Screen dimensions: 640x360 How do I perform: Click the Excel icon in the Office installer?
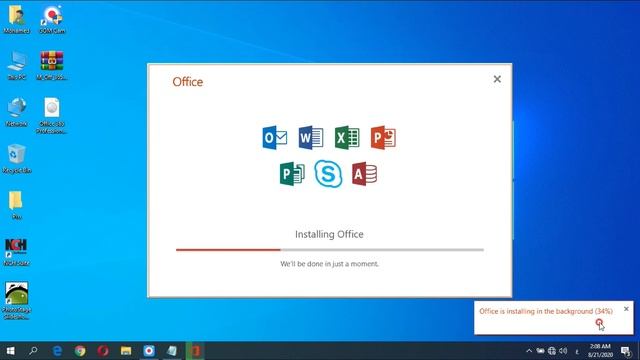click(347, 138)
